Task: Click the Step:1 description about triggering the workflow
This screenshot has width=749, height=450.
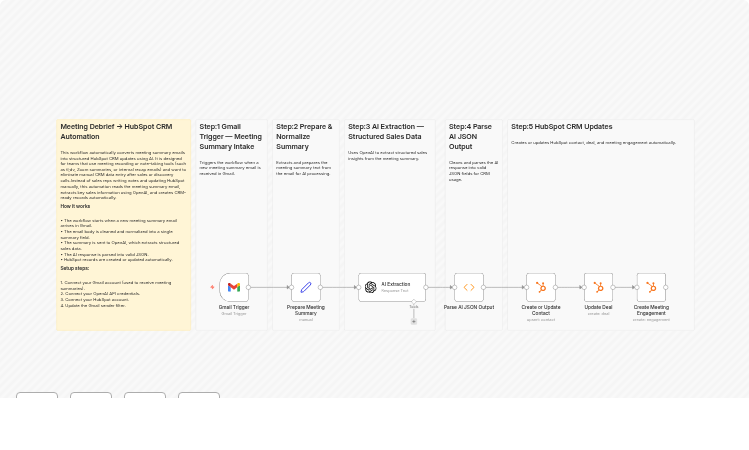Action: click(230, 168)
